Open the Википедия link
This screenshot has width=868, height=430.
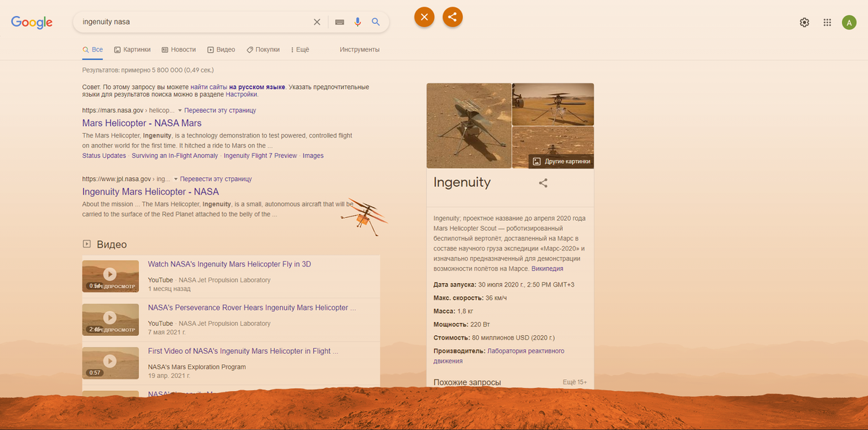tap(547, 269)
